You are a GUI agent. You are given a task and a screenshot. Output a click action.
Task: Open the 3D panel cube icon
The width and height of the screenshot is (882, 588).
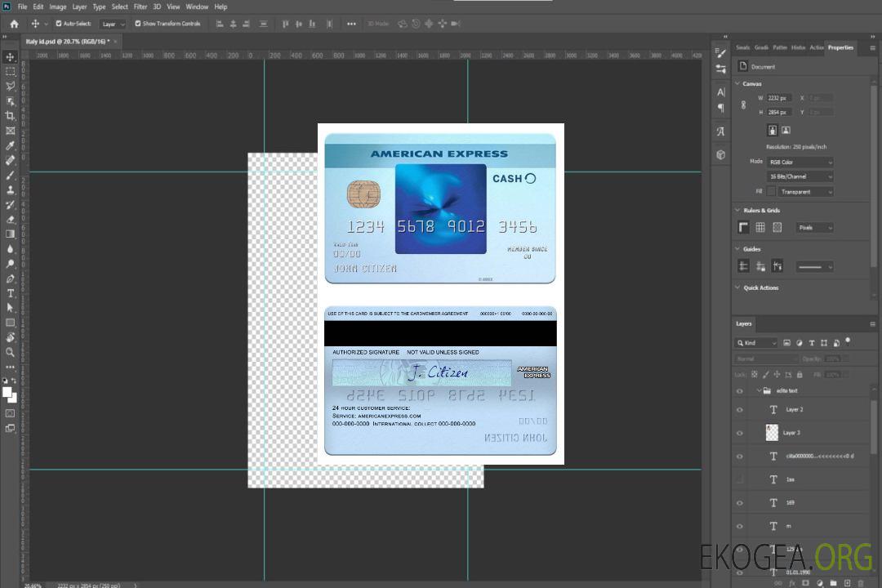pos(720,154)
